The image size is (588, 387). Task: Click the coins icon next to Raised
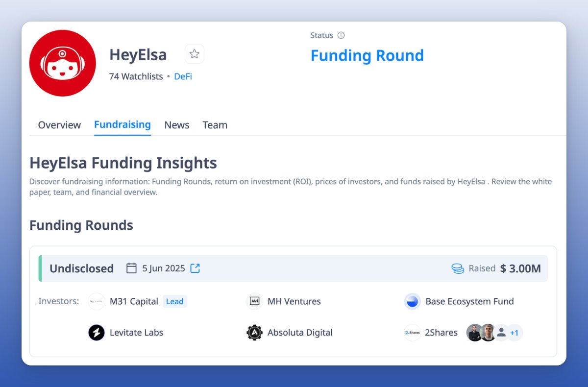pos(458,268)
